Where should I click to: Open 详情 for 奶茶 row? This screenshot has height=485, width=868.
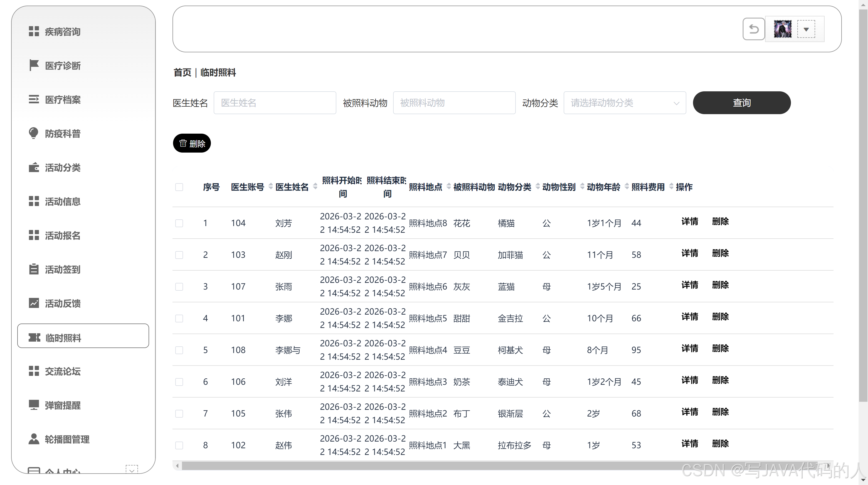coord(690,380)
